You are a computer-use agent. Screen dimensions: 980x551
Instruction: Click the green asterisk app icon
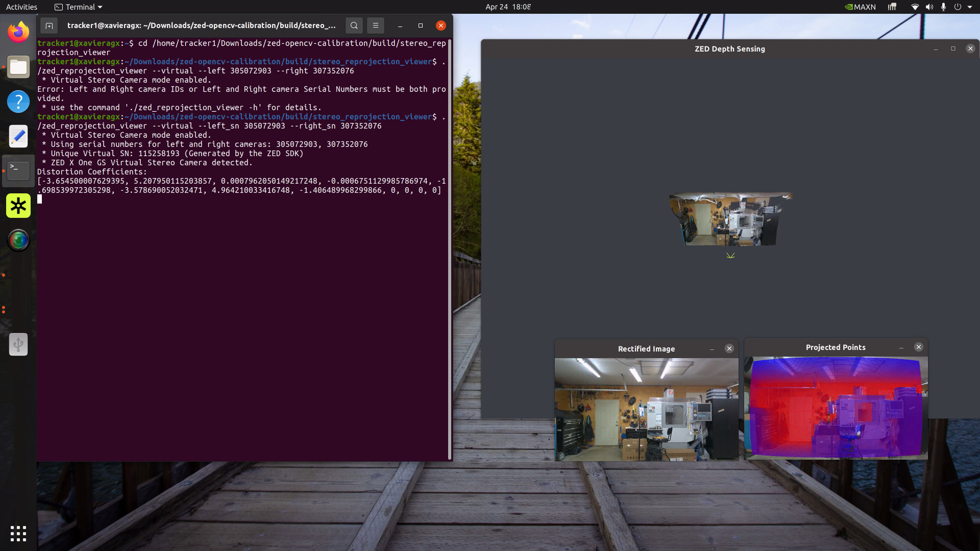(x=18, y=206)
